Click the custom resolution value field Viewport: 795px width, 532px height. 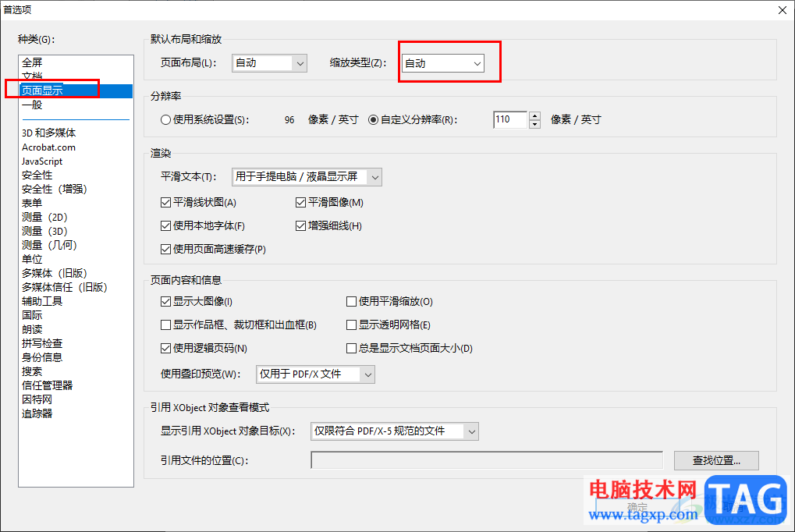pyautogui.click(x=510, y=119)
